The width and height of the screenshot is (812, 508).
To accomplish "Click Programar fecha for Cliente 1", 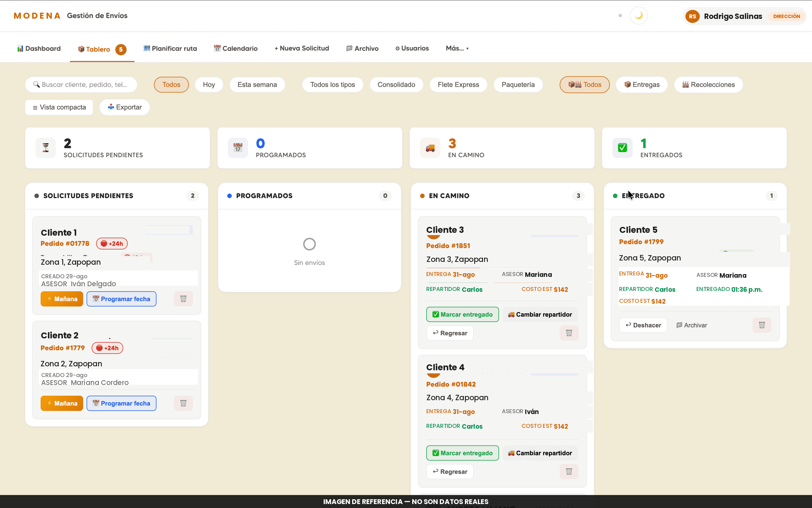I will [122, 299].
